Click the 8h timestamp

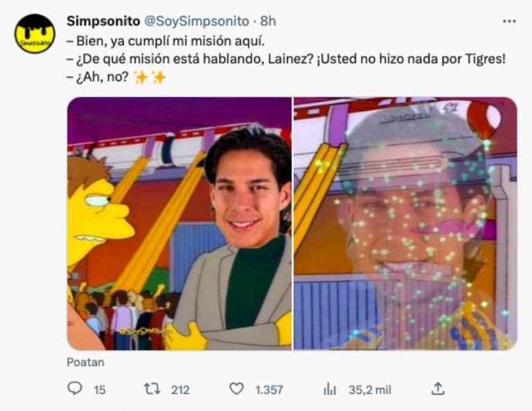[x=268, y=21]
